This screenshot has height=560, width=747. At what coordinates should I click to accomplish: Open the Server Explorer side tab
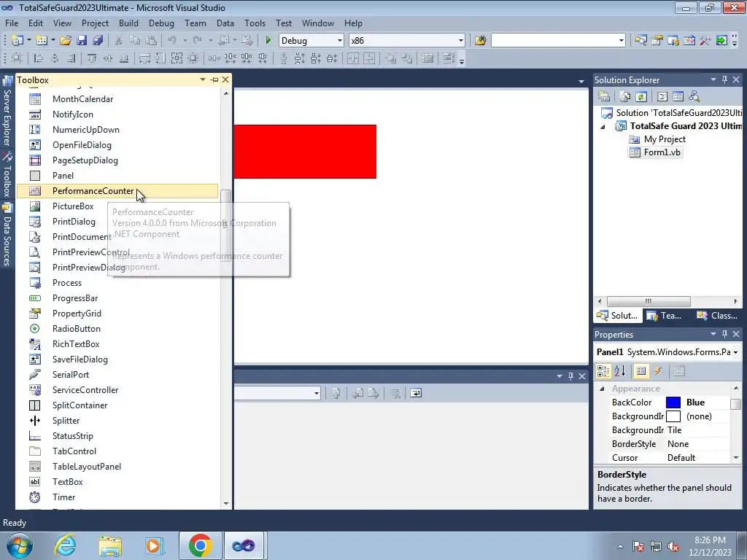(7, 112)
